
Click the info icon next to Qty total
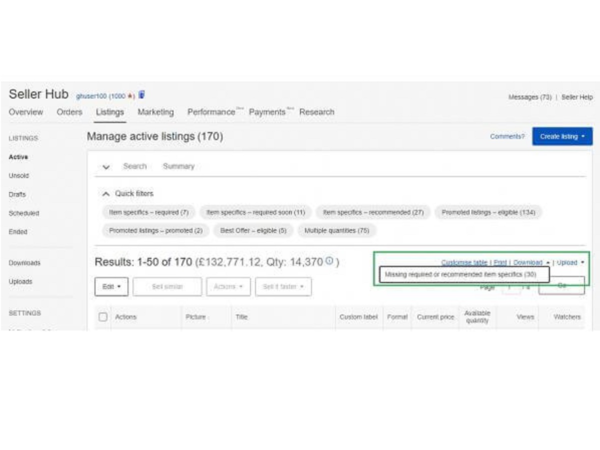tap(329, 261)
